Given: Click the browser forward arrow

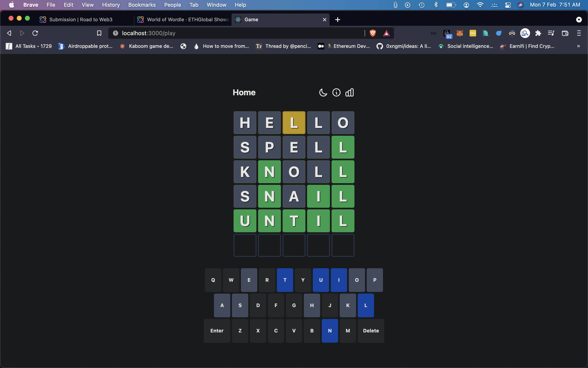Looking at the screenshot, I should point(22,33).
